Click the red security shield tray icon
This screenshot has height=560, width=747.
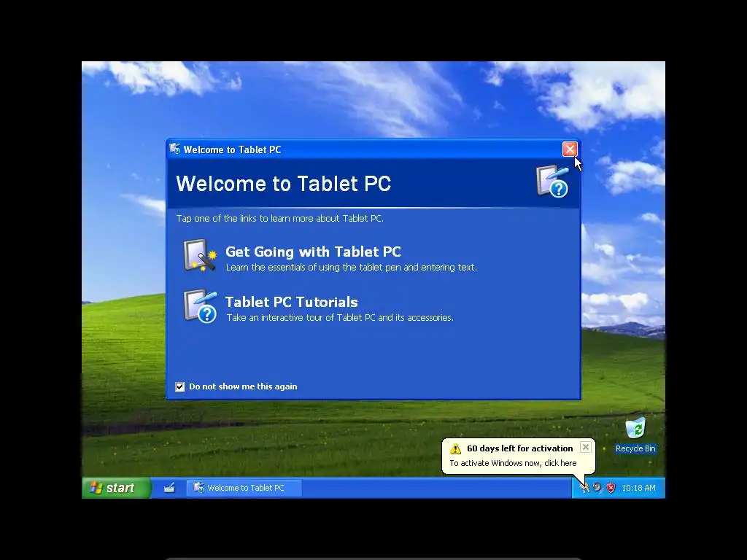611,488
